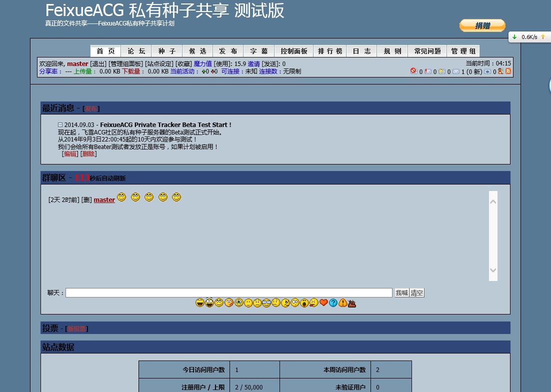This screenshot has width=551, height=392.
Task: Open the 收藏 bookmarks link
Action: pyautogui.click(x=184, y=63)
